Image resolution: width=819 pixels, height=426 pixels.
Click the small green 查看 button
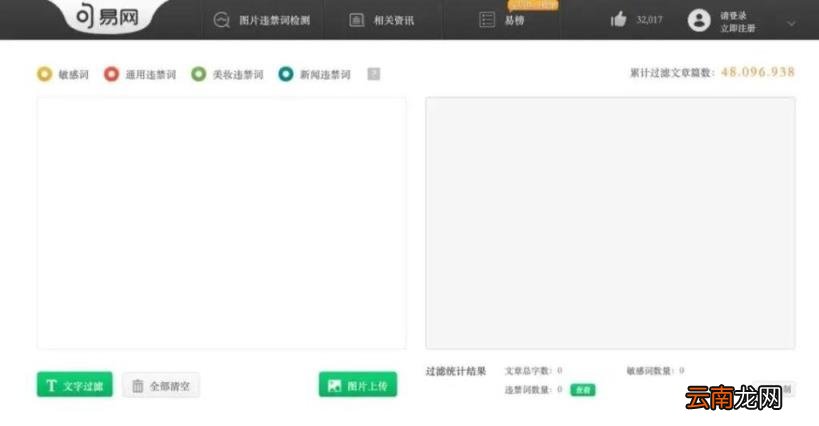pos(583,390)
